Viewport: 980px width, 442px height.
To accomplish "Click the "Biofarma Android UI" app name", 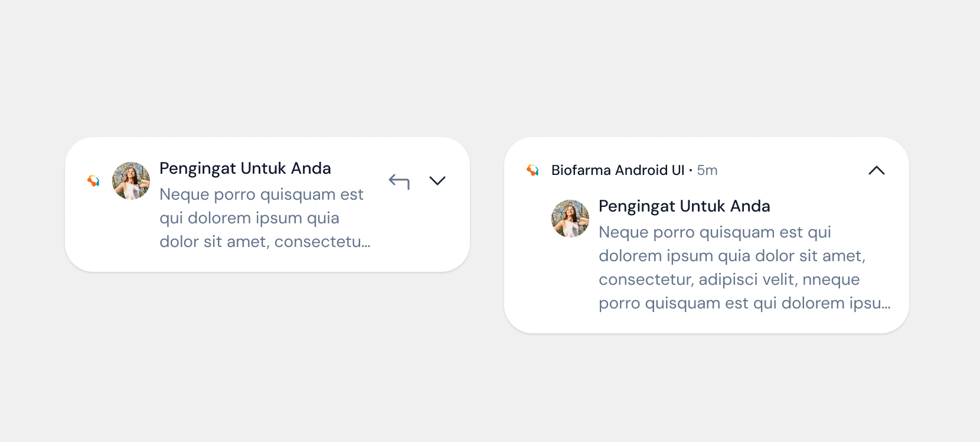I will tap(618, 170).
